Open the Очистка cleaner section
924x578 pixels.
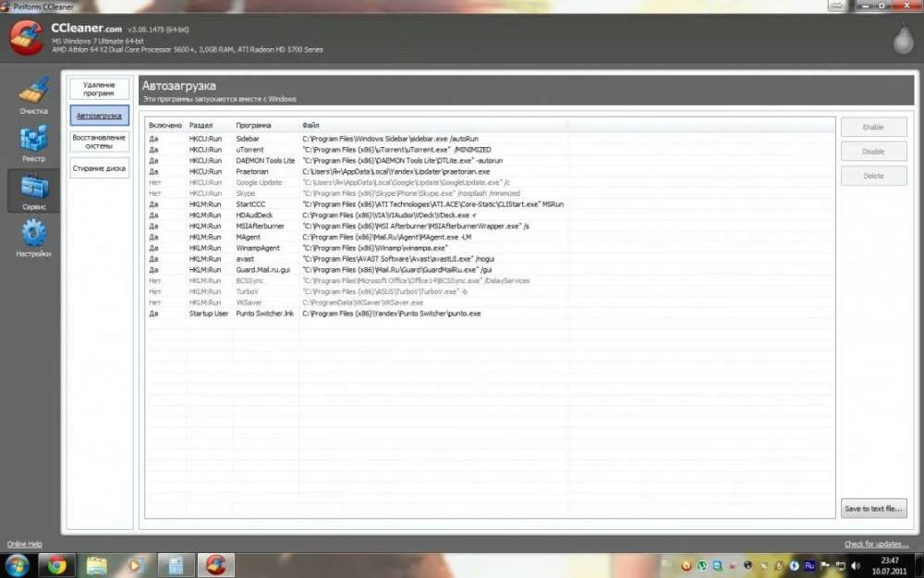click(33, 95)
